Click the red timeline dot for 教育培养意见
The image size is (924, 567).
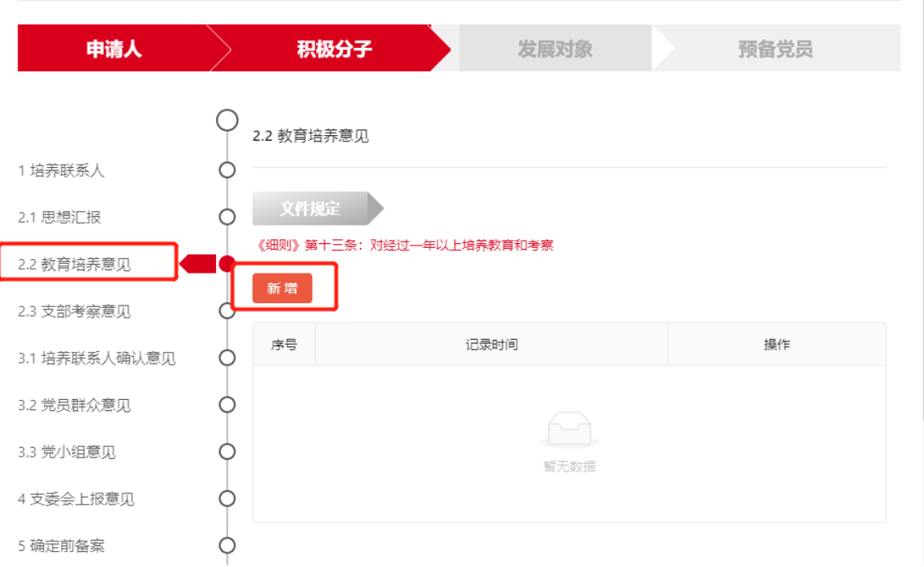tap(227, 263)
